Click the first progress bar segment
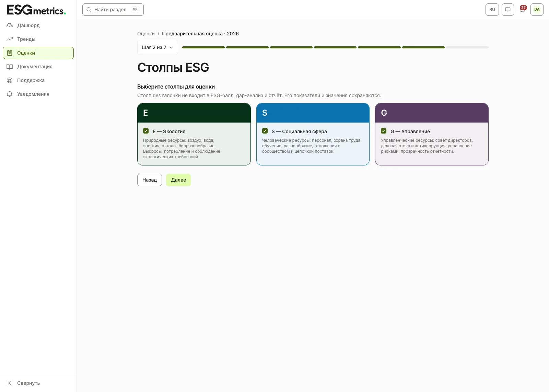 coord(203,47)
